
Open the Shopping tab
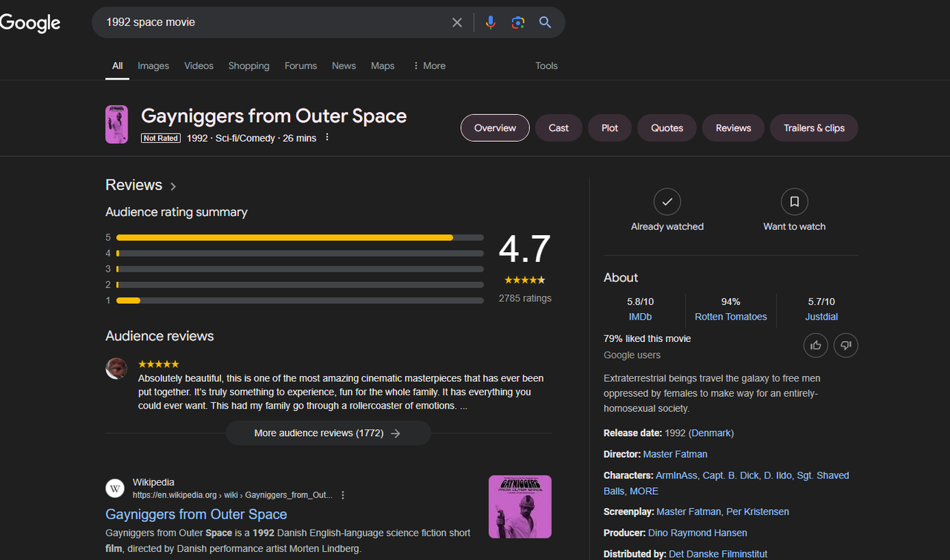[249, 66]
